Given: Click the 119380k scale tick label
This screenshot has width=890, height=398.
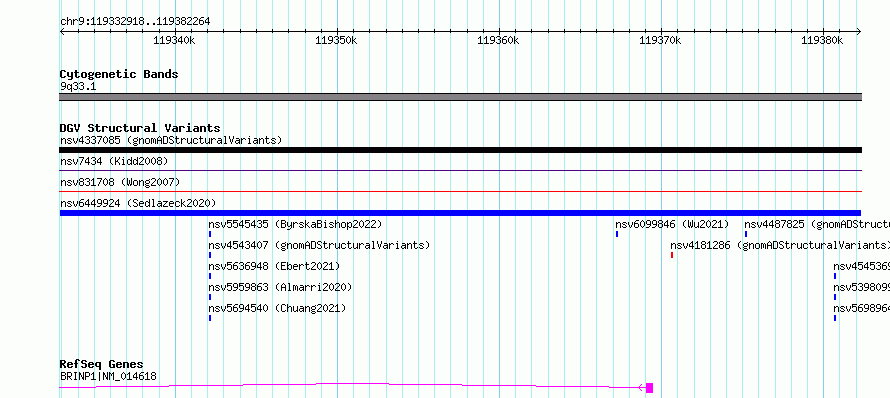Looking at the screenshot, I should pos(822,40).
